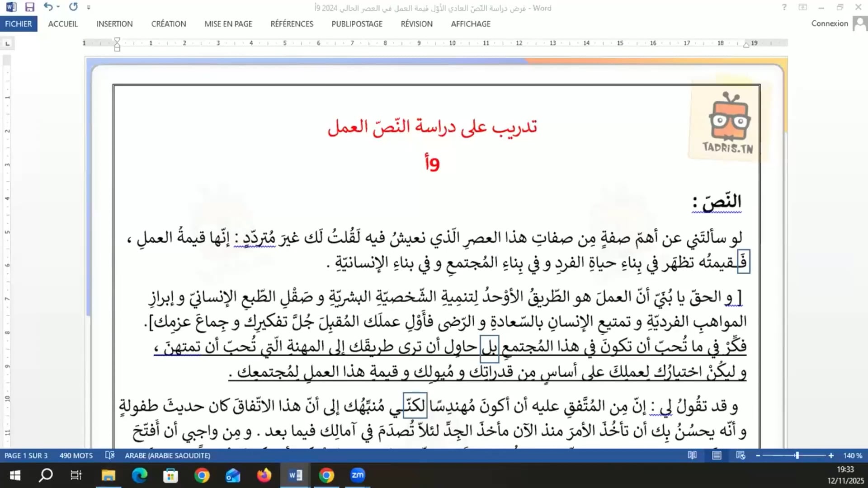Viewport: 868px width, 488px height.
Task: Click the tab stop type selector
Action: (7, 43)
